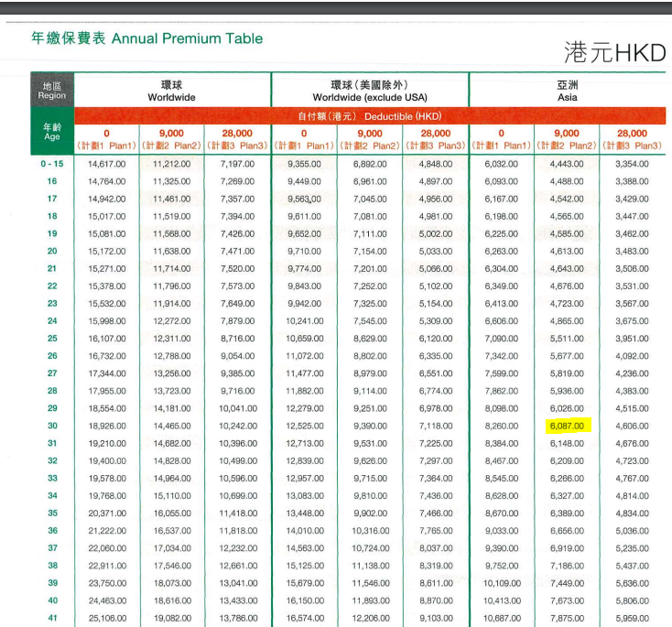Click the value 21,222.00
Viewport: 672px width, 627px height.
pos(107,531)
